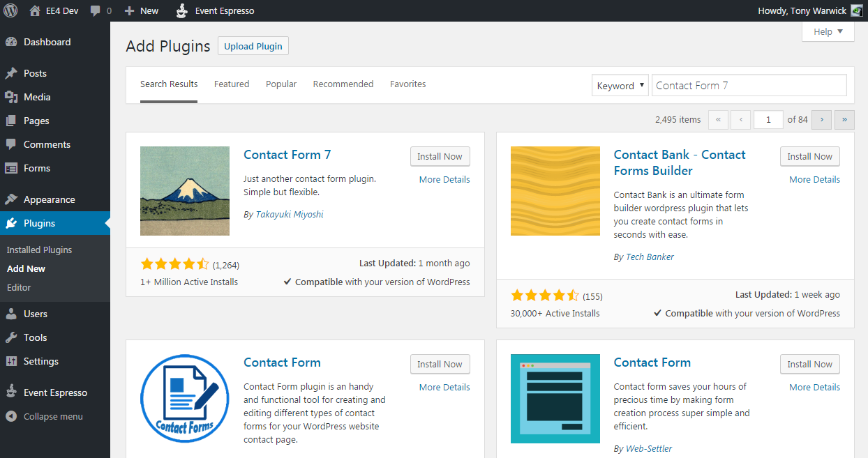Click the Tools wrench icon
868x458 pixels.
(x=11, y=337)
